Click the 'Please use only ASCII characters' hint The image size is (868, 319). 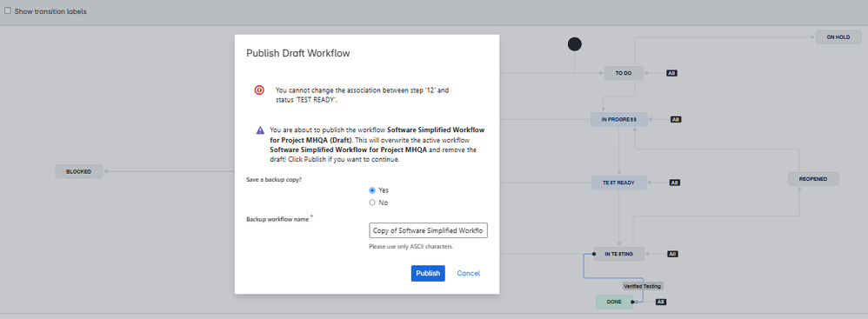point(411,246)
